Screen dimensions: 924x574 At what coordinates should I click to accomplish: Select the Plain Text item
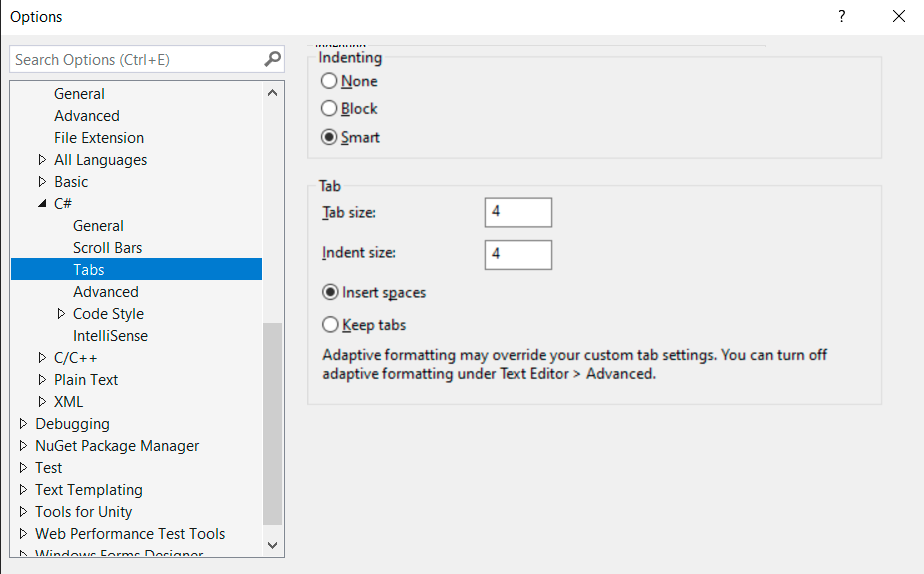point(86,380)
